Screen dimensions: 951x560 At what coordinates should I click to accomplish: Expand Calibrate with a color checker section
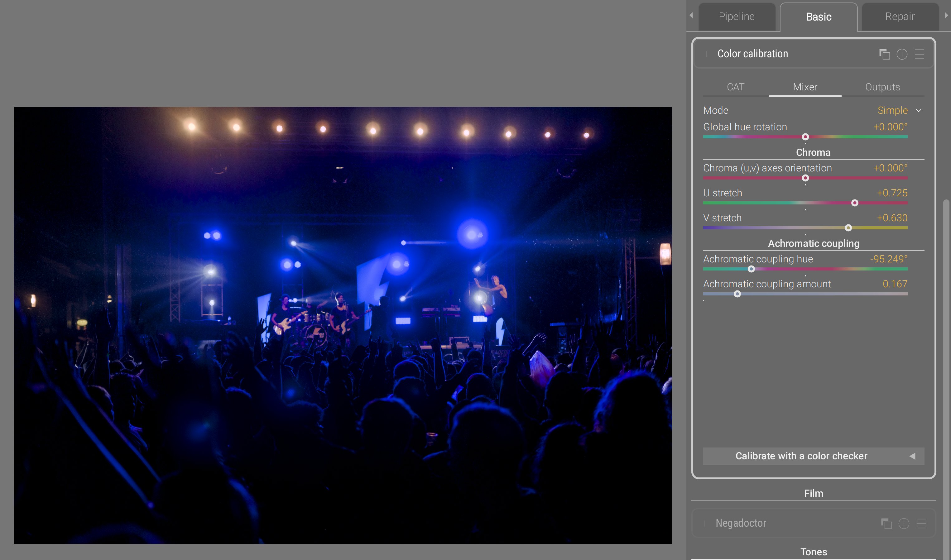point(813,456)
